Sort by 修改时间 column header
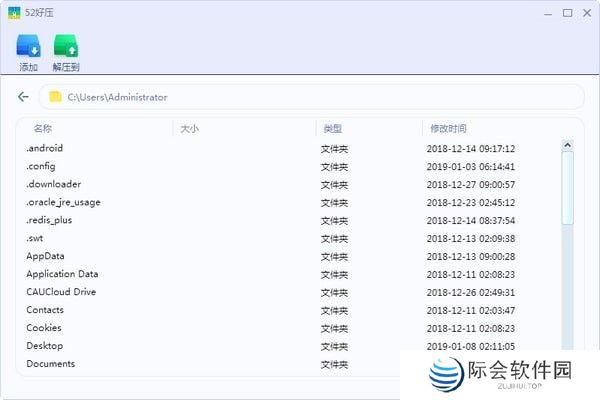Image resolution: width=600 pixels, height=400 pixels. [448, 129]
